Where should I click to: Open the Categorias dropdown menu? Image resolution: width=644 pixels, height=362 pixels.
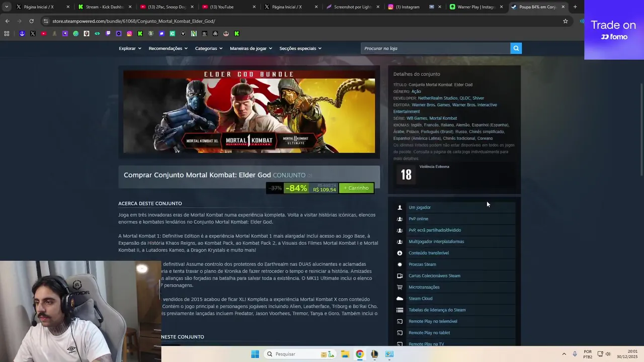coord(209,48)
